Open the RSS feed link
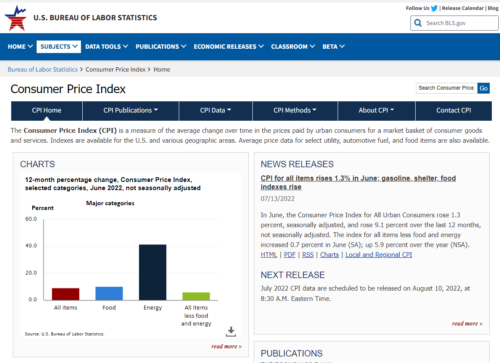The height and width of the screenshot is (363, 500). 308,255
